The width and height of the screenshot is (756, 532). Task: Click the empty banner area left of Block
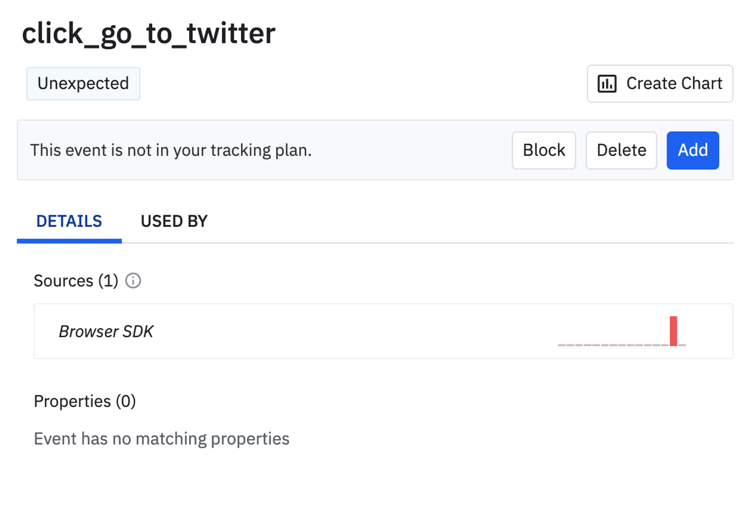pyautogui.click(x=412, y=150)
